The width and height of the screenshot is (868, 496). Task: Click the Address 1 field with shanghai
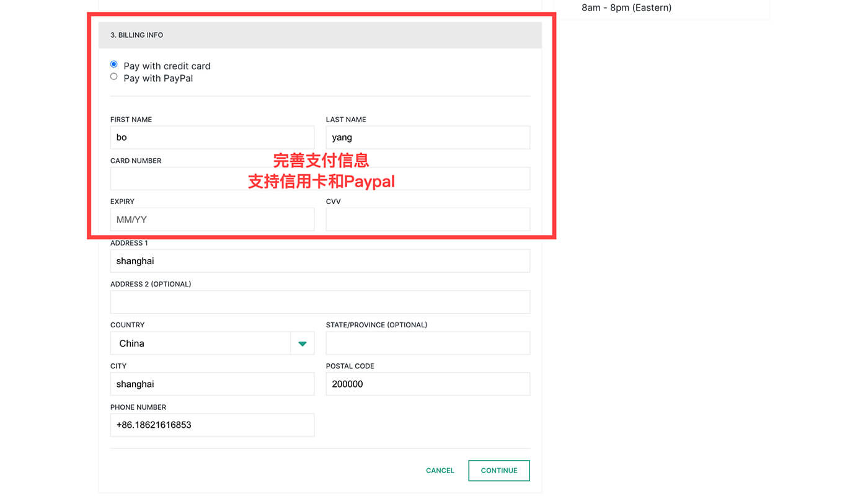point(320,261)
